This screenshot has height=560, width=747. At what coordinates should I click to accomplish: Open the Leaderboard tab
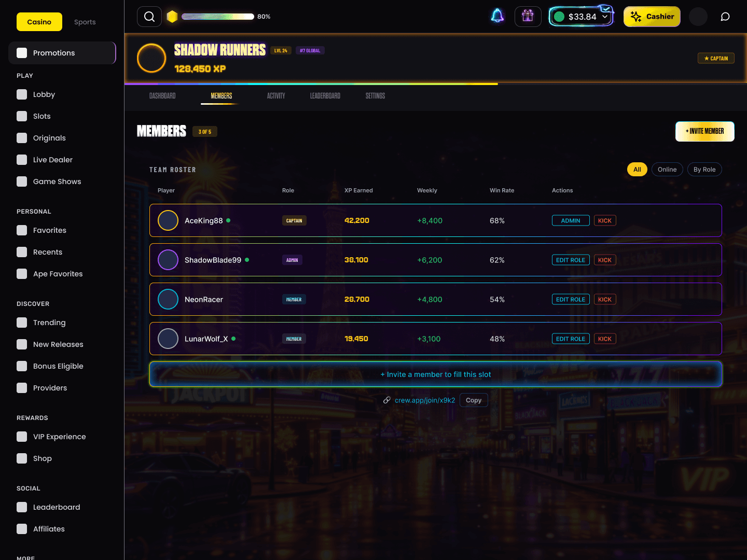(x=325, y=96)
